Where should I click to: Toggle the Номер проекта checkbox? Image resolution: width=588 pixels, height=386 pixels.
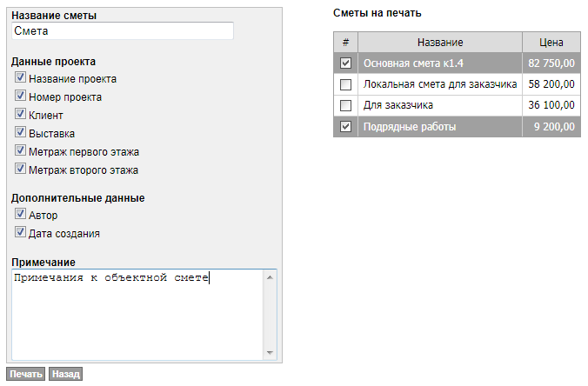coord(20,96)
